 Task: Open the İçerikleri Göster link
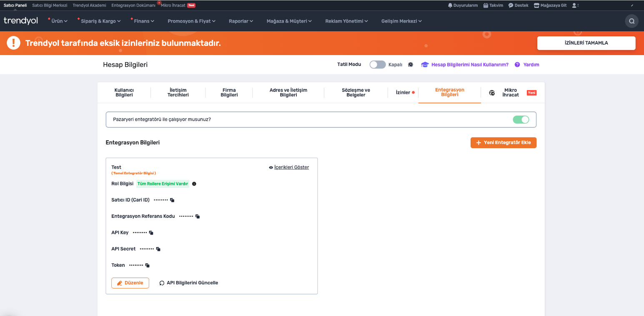click(291, 167)
